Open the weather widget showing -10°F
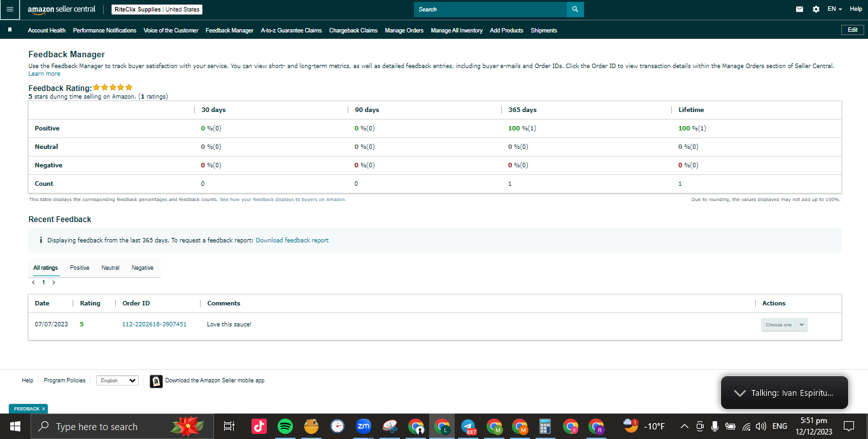Image resolution: width=868 pixels, height=439 pixels. [644, 426]
